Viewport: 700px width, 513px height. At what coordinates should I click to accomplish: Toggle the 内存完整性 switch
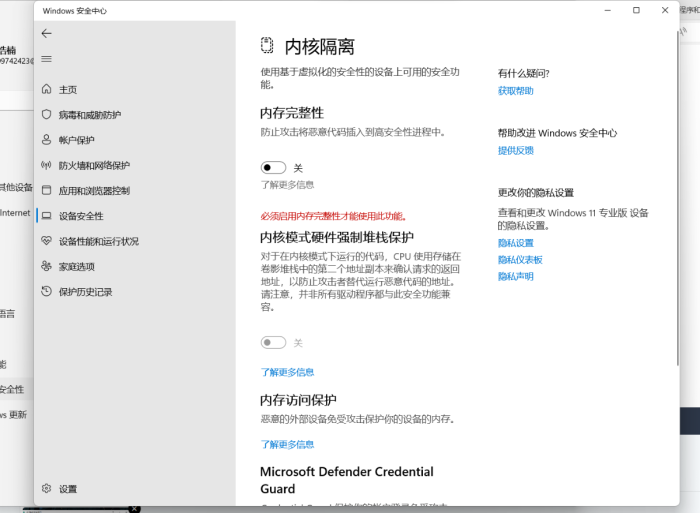273,168
